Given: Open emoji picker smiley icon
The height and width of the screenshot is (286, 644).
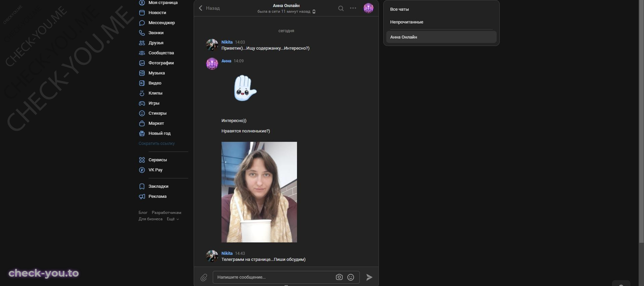Looking at the screenshot, I should point(351,277).
